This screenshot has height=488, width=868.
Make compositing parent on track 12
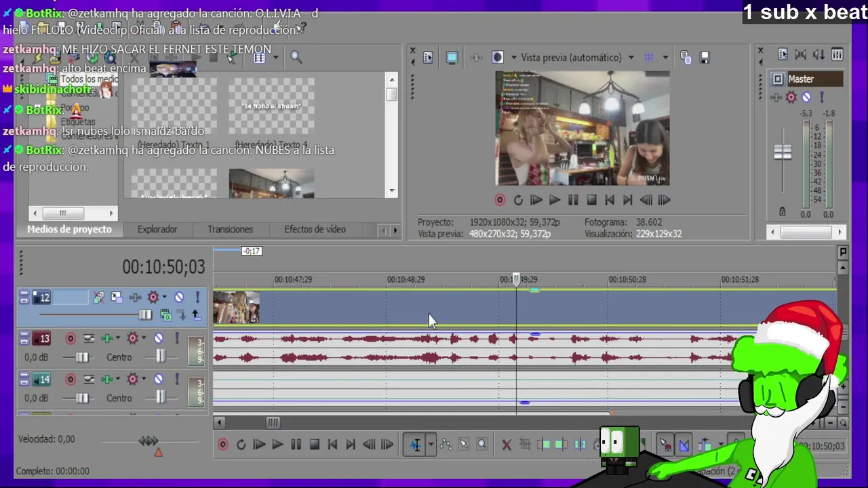coord(196,314)
